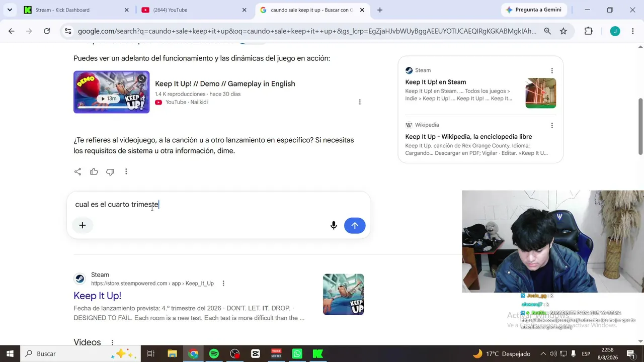Close the Google search tab
The height and width of the screenshot is (362, 644).
pyautogui.click(x=362, y=10)
